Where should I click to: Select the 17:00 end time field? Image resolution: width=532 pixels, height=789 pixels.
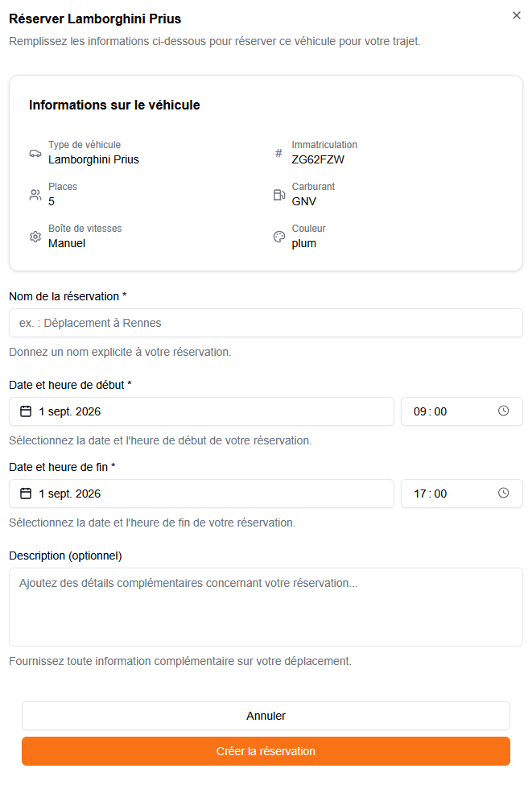[x=462, y=494]
